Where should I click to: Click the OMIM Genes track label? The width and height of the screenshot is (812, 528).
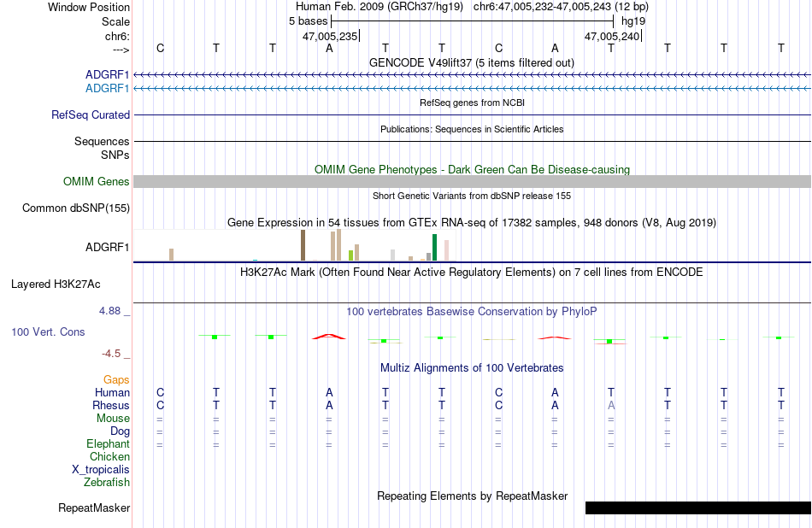pos(97,182)
